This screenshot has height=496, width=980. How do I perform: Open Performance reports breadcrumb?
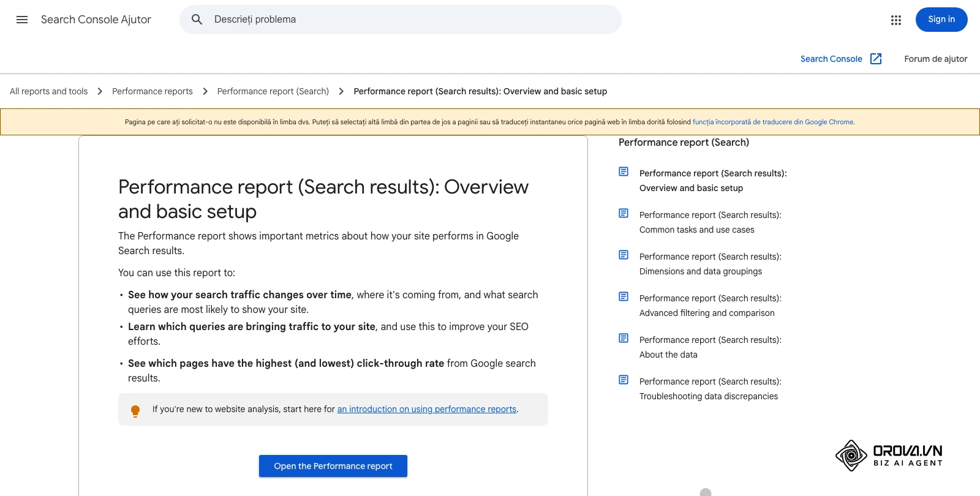153,91
